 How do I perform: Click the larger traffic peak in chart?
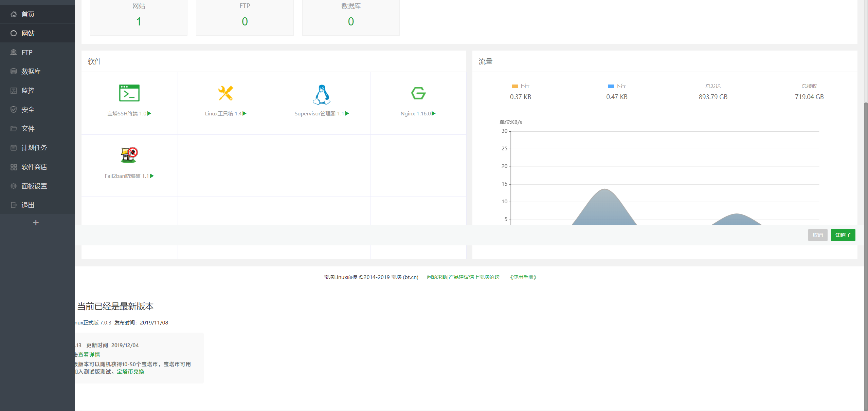(x=604, y=207)
